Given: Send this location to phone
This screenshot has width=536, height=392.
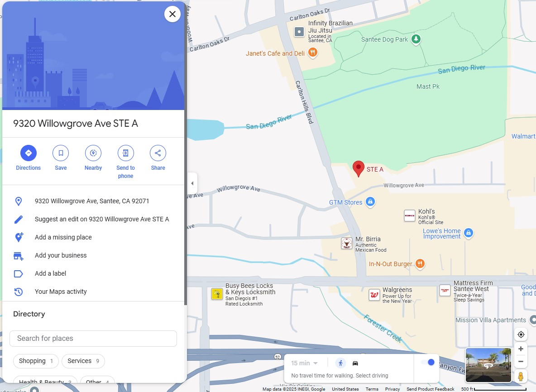Looking at the screenshot, I should click(125, 153).
